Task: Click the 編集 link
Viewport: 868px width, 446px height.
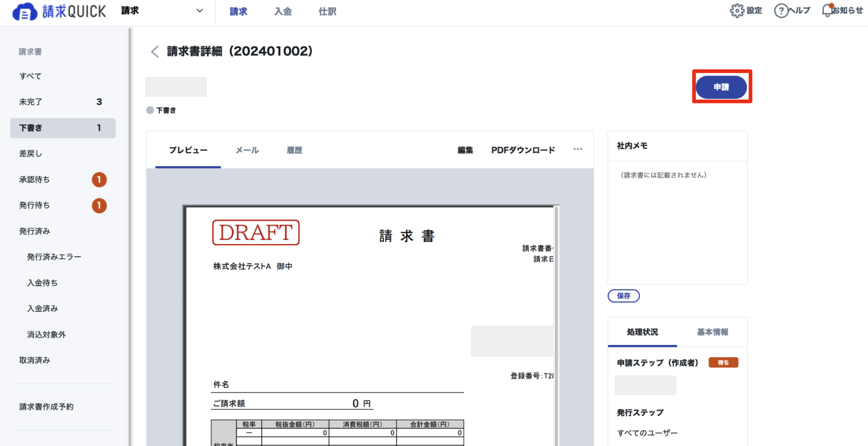Action: tap(465, 150)
